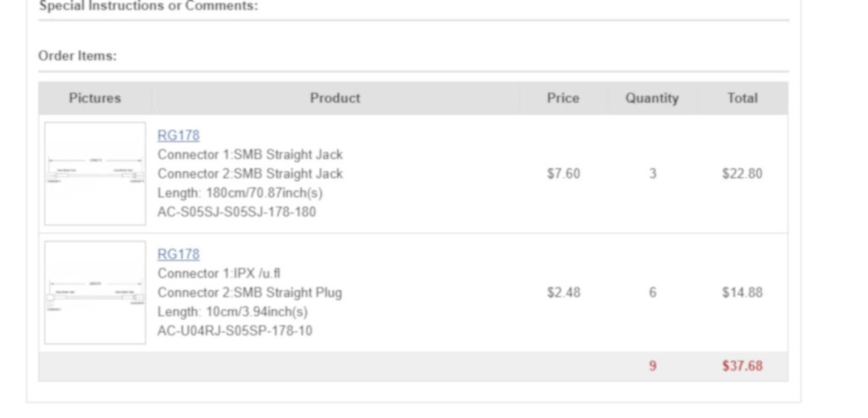The width and height of the screenshot is (868, 418).
Task: Click the 180cm SMB Jack cable thumbnail
Action: tap(95, 173)
